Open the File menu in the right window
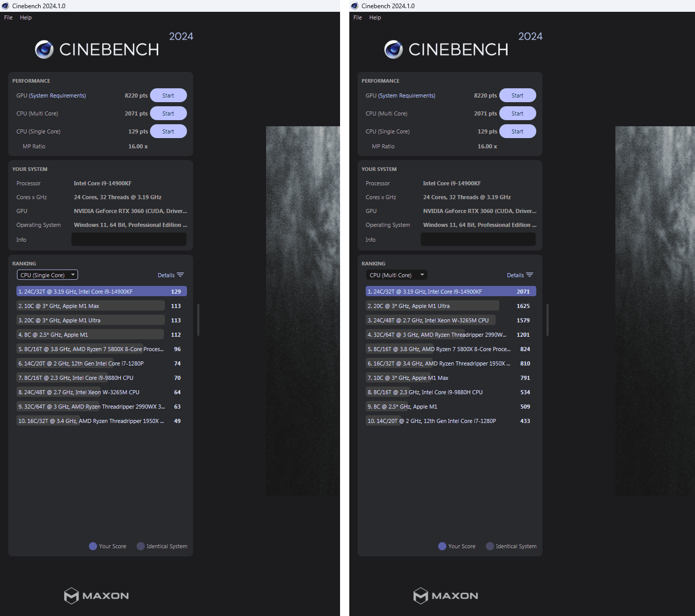The width and height of the screenshot is (695, 616). point(358,17)
